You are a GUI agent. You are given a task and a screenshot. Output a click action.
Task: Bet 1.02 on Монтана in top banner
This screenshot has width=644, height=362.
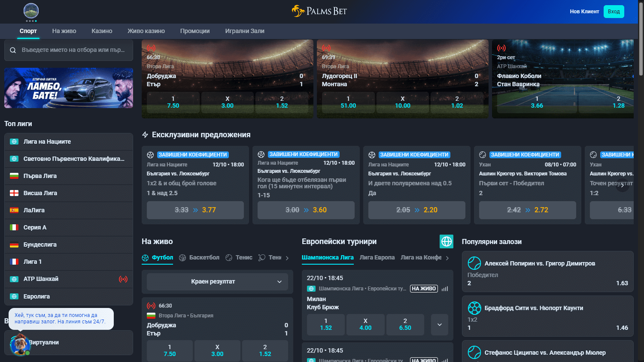(x=457, y=102)
